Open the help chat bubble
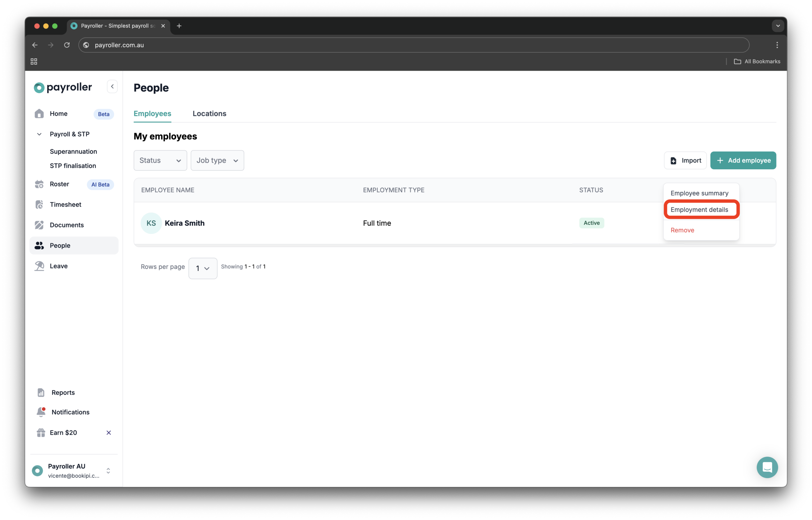The width and height of the screenshot is (812, 520). pyautogui.click(x=767, y=467)
